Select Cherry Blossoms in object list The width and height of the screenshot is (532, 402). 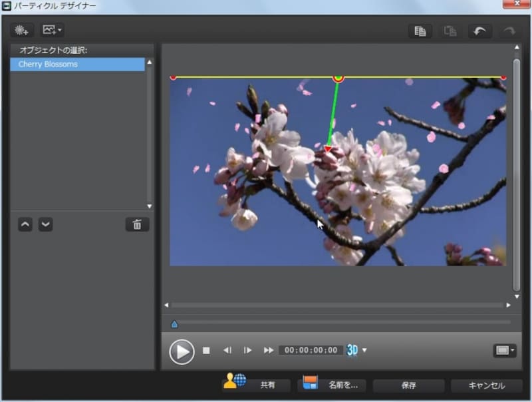tap(77, 65)
